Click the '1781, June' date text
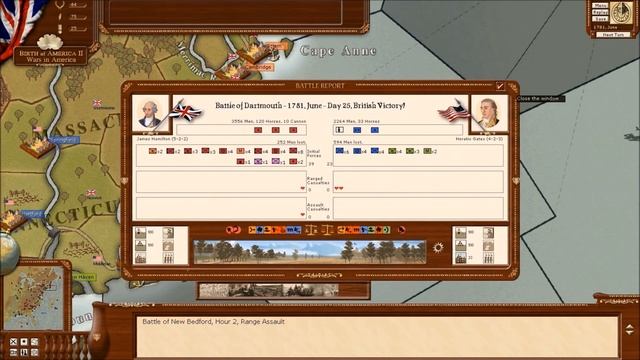 [x=605, y=27]
